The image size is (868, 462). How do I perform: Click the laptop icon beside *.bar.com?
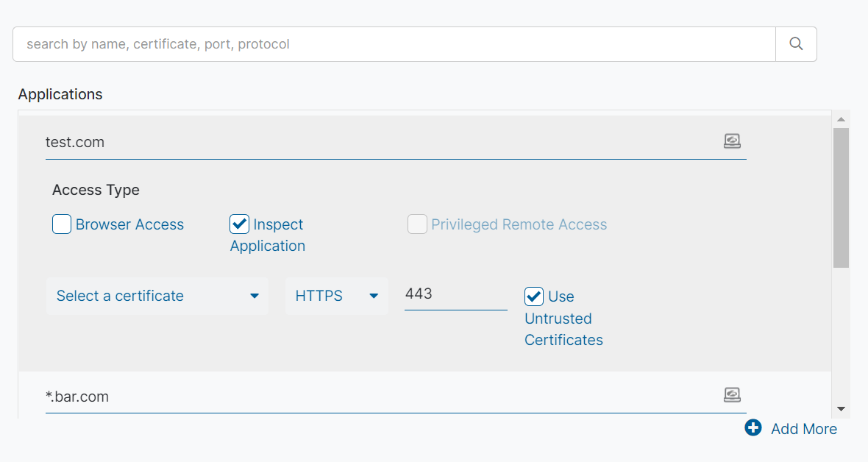click(x=732, y=394)
